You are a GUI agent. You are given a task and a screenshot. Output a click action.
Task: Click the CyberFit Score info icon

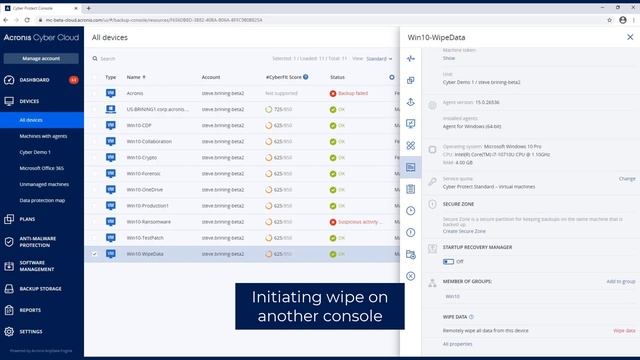(306, 77)
